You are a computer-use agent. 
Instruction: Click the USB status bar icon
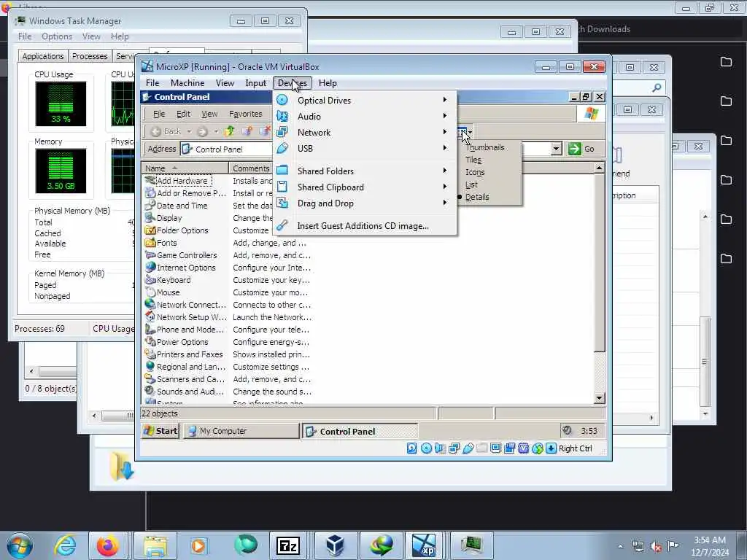468,448
